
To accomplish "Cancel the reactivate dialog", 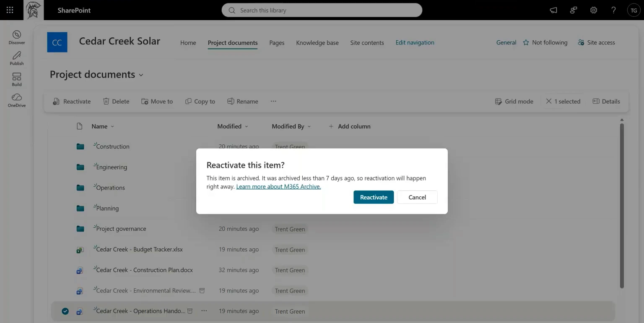I will click(x=417, y=197).
